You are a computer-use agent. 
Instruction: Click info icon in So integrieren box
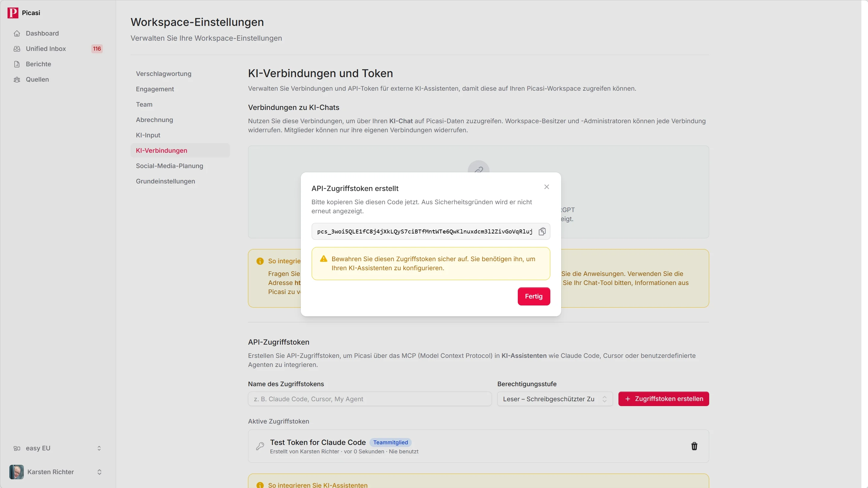(260, 261)
